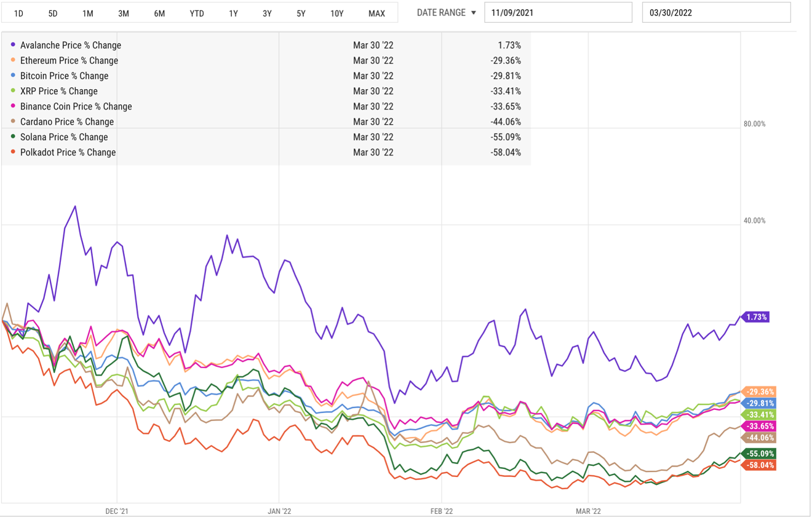Choose the YTD time range
The image size is (812, 520).
[197, 13]
